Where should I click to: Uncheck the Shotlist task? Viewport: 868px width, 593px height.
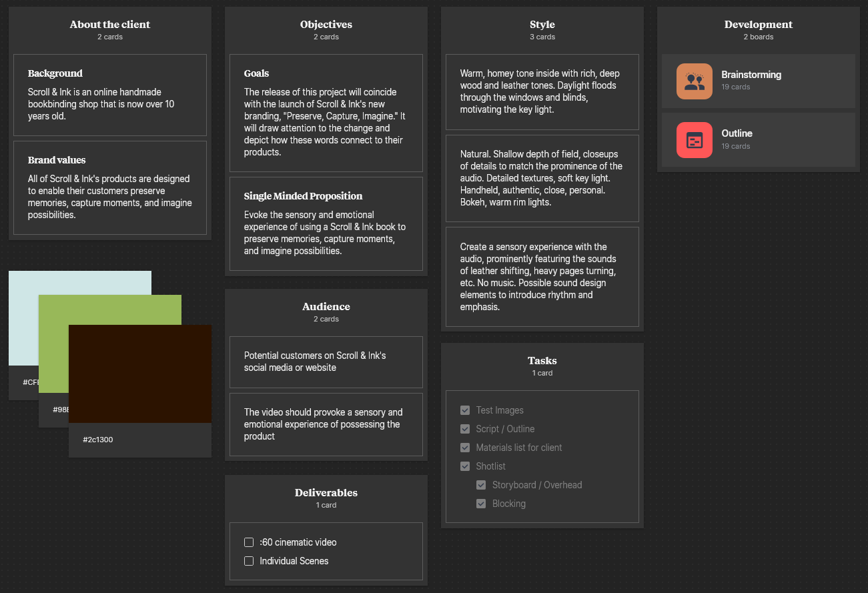pyautogui.click(x=465, y=466)
